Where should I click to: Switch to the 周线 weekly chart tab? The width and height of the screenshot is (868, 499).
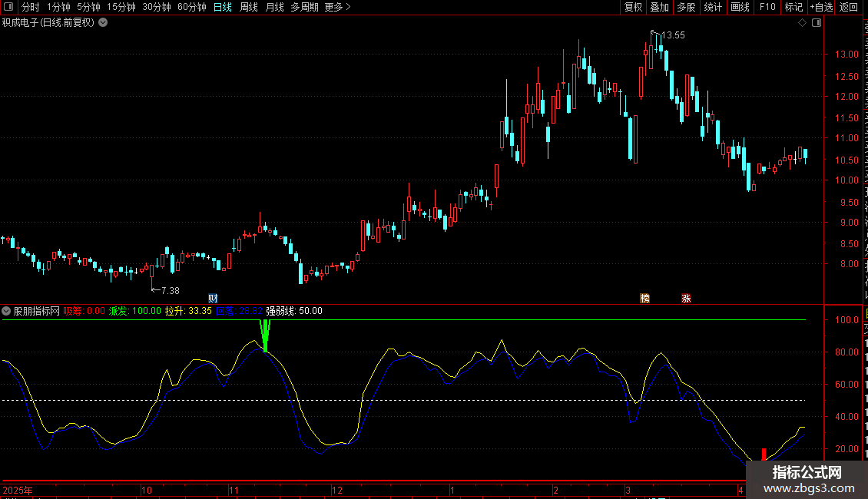click(249, 7)
